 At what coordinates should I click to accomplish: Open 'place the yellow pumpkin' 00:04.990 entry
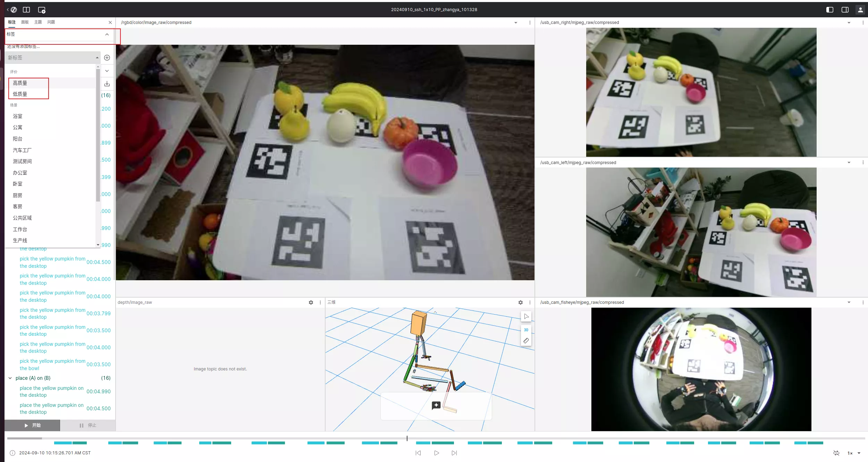click(x=52, y=392)
